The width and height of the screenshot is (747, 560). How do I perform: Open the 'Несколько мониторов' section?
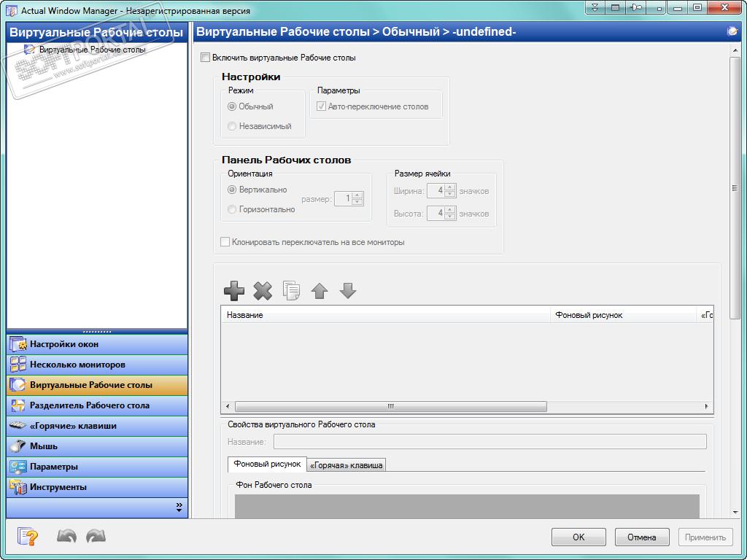pos(97,365)
